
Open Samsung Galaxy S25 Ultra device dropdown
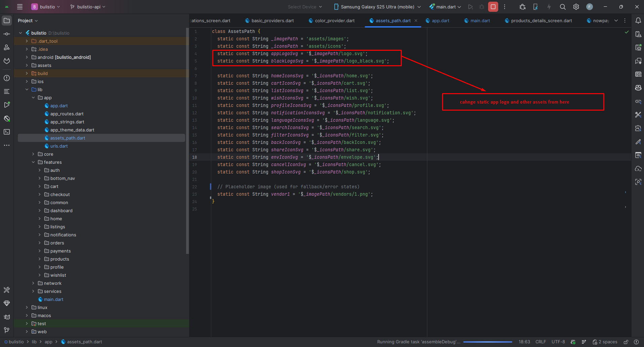(377, 7)
